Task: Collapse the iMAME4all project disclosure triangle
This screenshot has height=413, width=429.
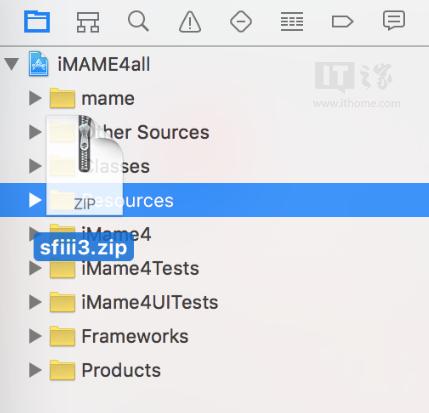Action: point(11,64)
